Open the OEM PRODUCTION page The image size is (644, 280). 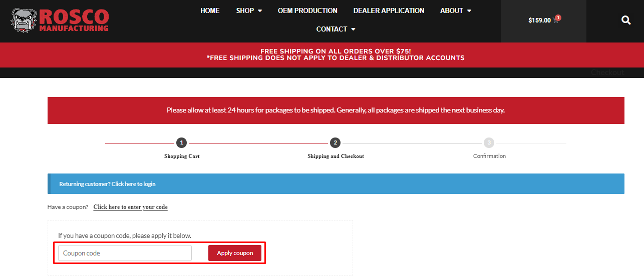[307, 10]
